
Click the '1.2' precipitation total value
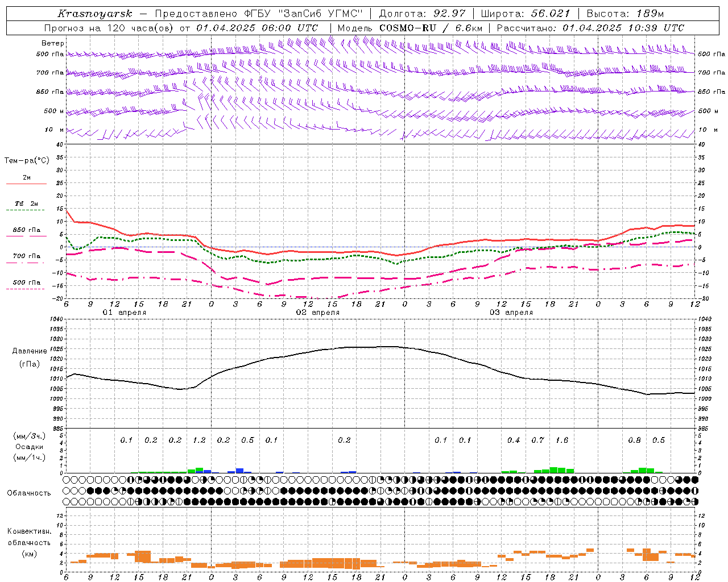click(199, 440)
